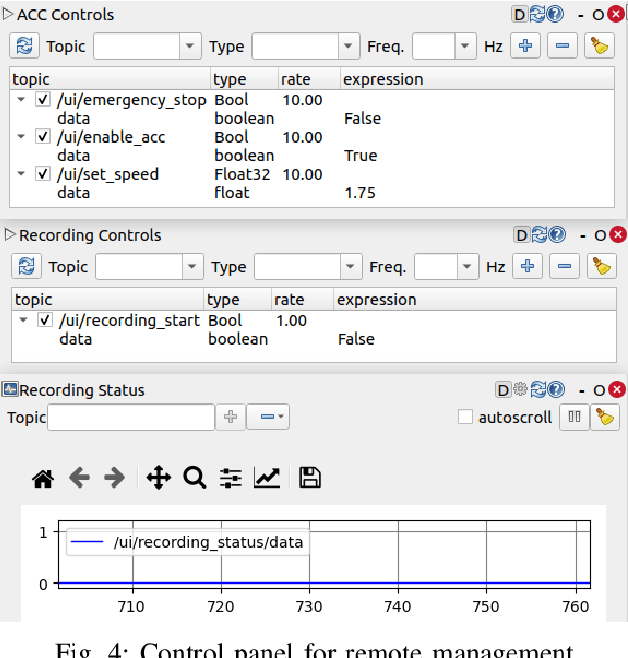Pause the Recording Status plot

tap(574, 417)
